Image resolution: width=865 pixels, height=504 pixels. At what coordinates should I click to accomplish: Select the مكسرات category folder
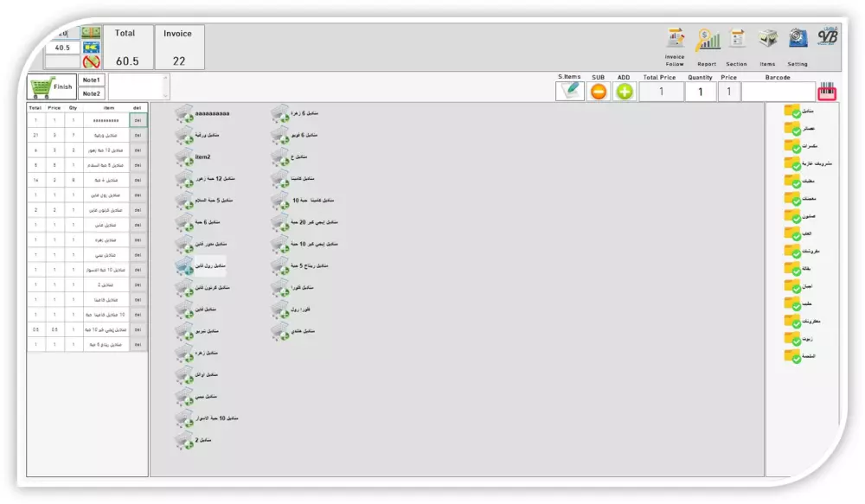800,146
